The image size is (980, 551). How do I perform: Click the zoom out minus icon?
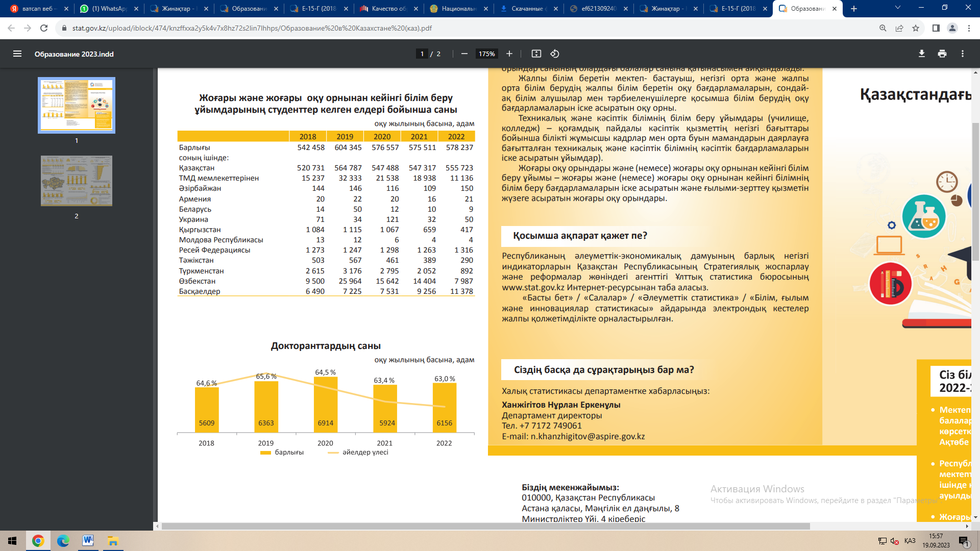(x=464, y=54)
